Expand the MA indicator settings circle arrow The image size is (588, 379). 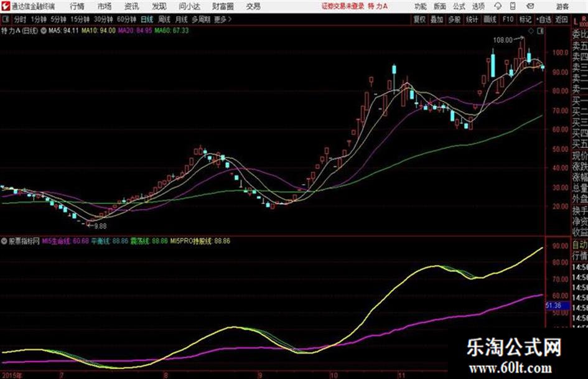point(44,30)
